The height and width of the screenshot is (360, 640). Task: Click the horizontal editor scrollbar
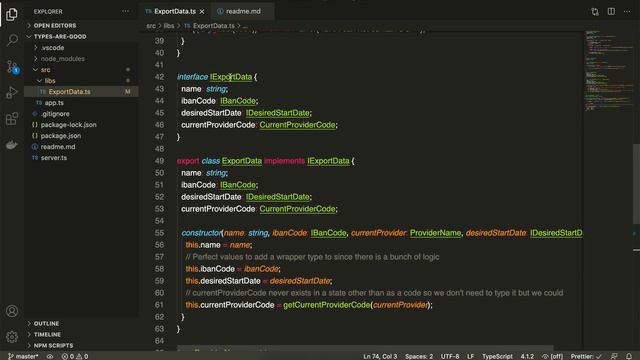[365, 348]
